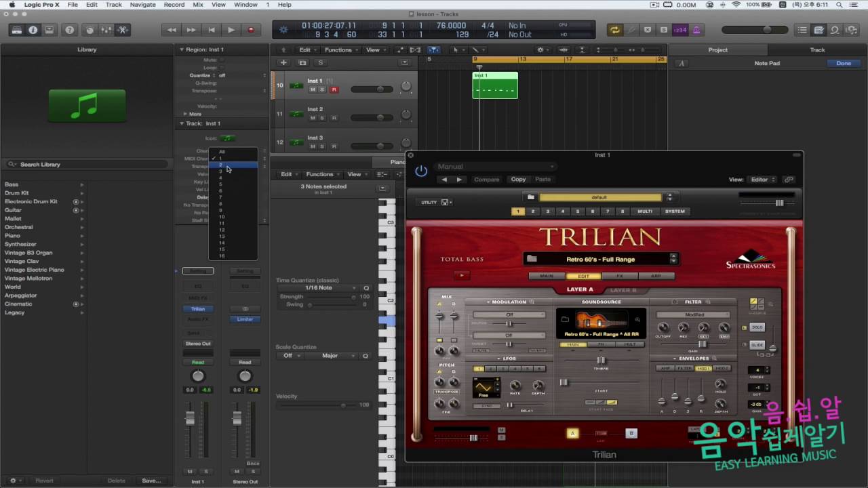868x488 pixels.
Task: Open Trilian MAIN page
Action: [546, 276]
